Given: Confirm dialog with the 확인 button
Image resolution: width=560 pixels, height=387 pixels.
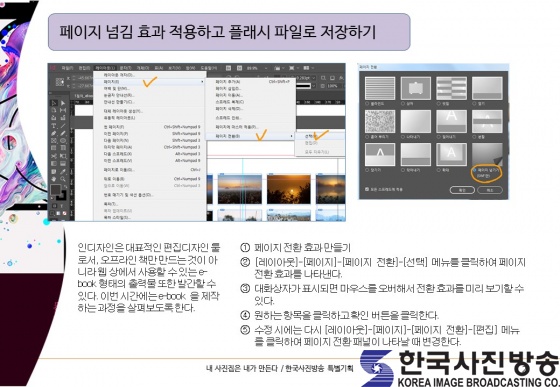Looking at the screenshot, I should [462, 190].
